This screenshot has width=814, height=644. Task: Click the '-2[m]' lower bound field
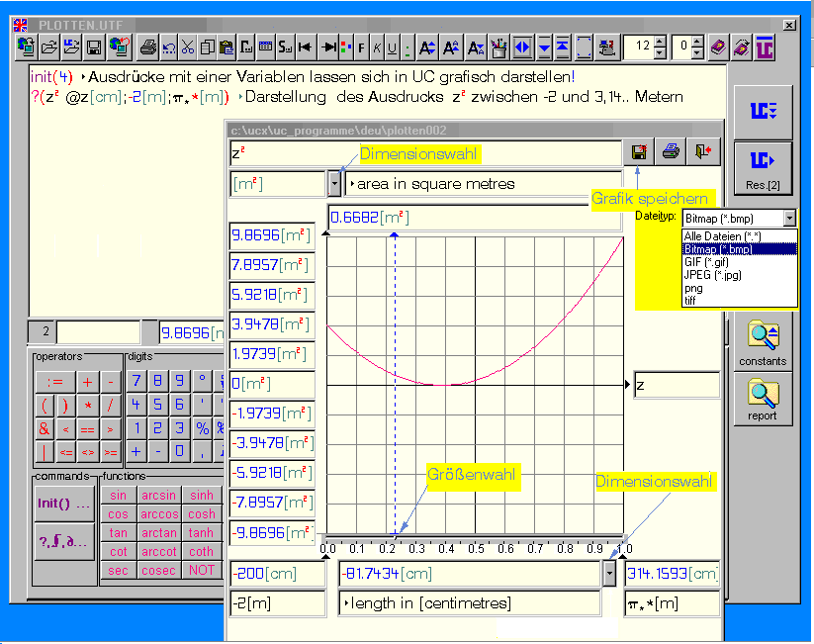[x=278, y=603]
